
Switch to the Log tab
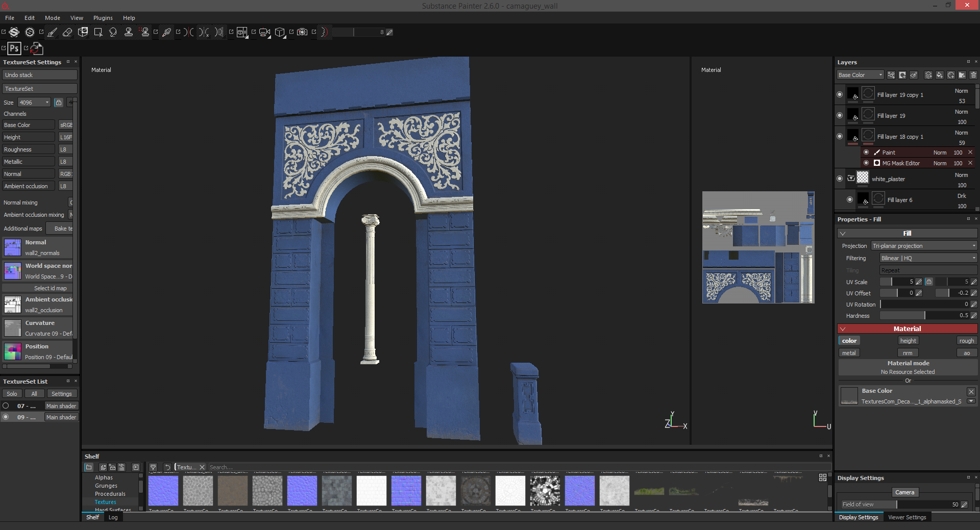[113, 517]
